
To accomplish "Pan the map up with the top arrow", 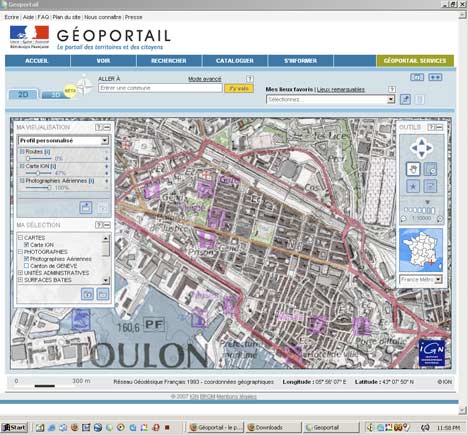I will (x=422, y=141).
